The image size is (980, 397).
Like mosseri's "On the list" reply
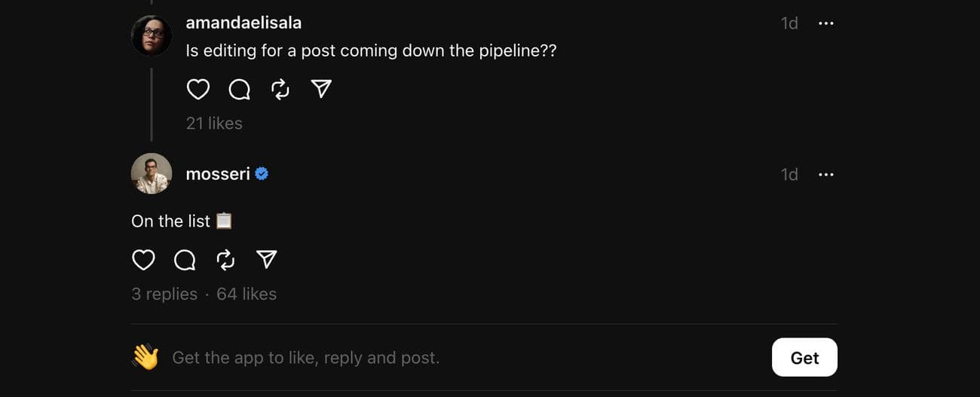point(143,260)
